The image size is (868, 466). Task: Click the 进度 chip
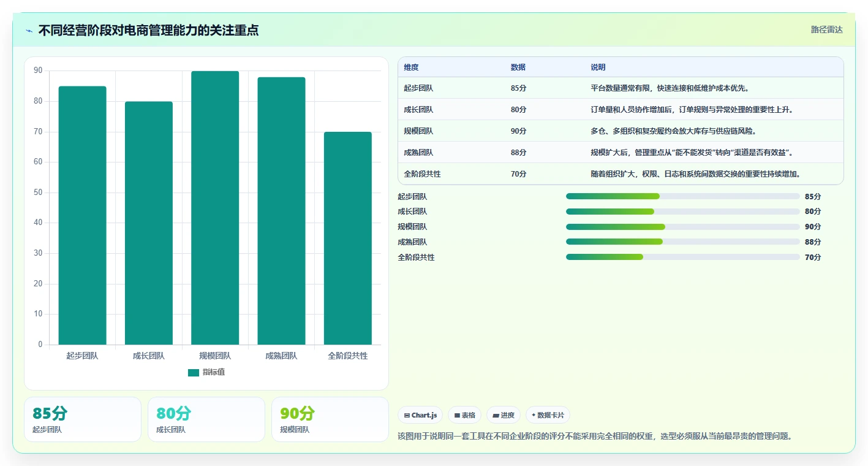[504, 415]
